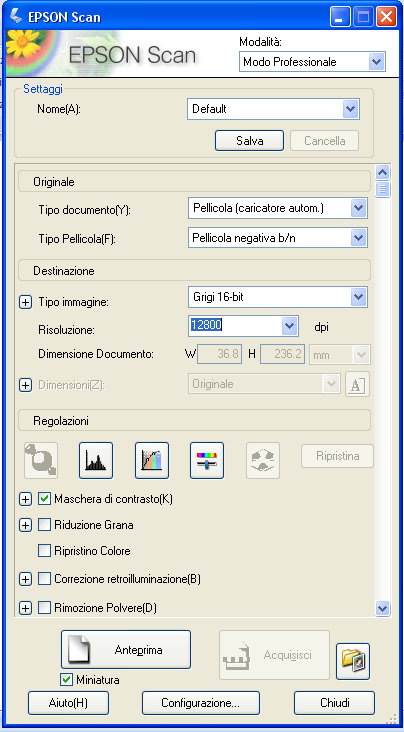The width and height of the screenshot is (404, 732).
Task: Click the Regolazioni section header
Action: click(194, 420)
